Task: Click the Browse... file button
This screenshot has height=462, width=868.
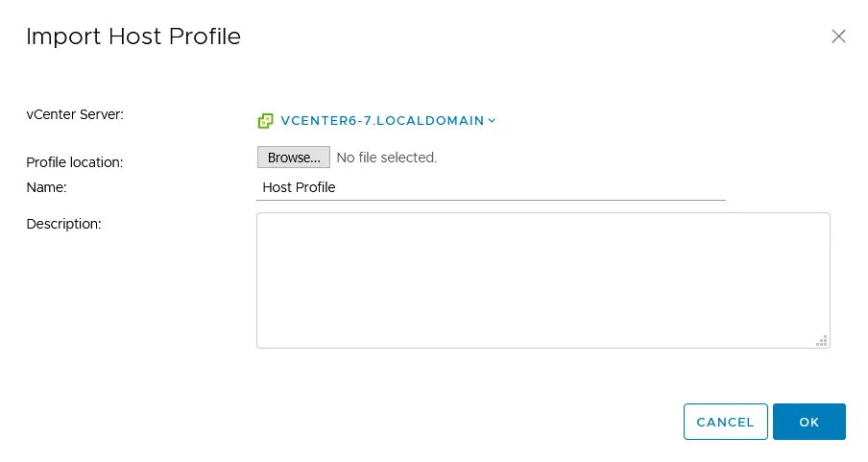Action: (293, 158)
